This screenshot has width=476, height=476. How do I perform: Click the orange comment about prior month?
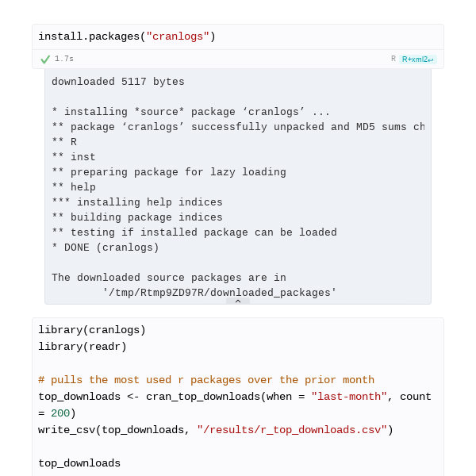(x=206, y=380)
